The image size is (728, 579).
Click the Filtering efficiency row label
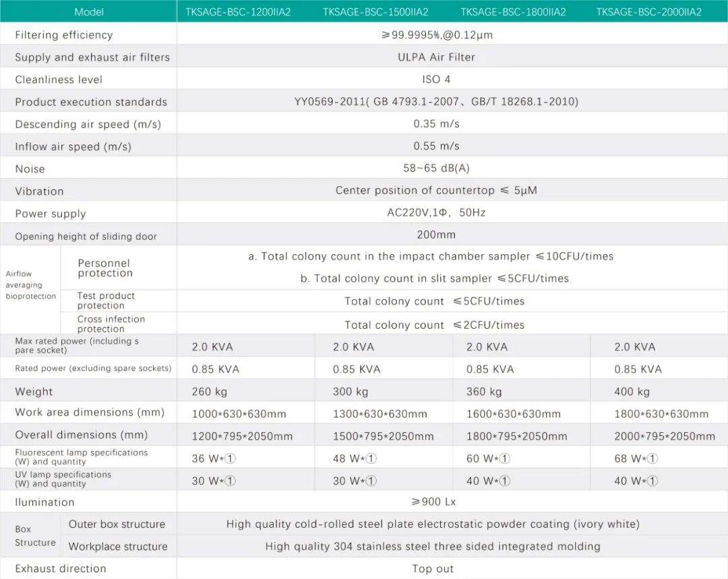(x=64, y=35)
